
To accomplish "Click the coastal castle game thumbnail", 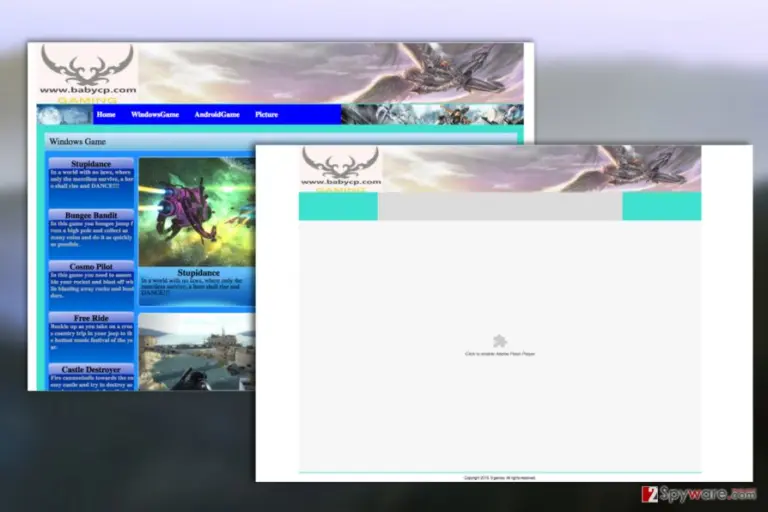I will 197,352.
